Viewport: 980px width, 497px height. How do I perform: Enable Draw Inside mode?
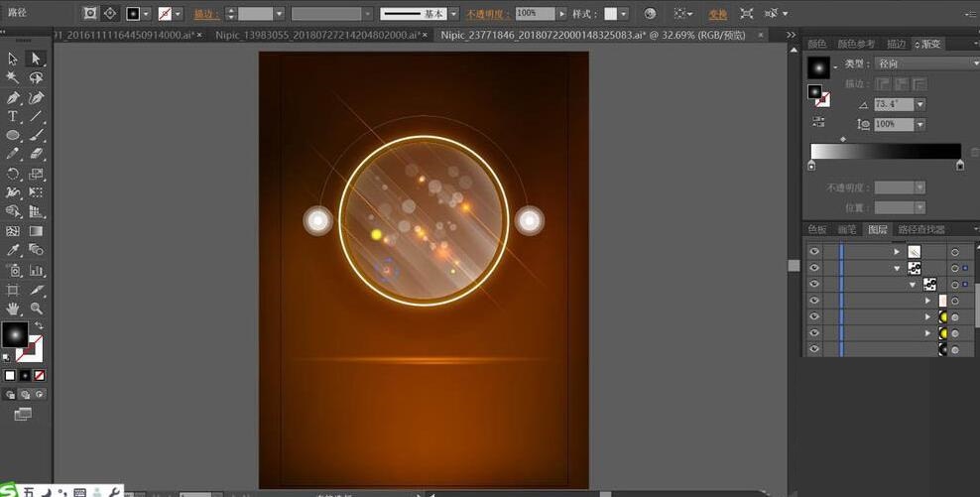point(40,395)
